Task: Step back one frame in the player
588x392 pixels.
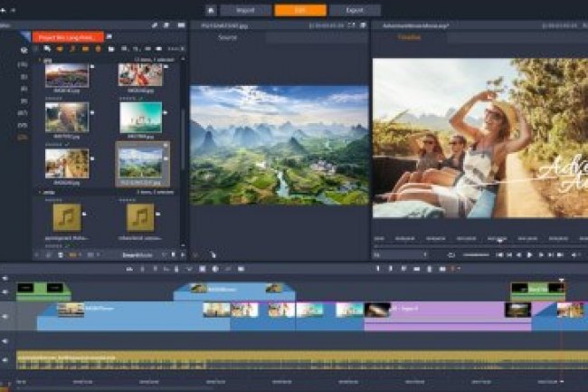Action: (x=519, y=255)
